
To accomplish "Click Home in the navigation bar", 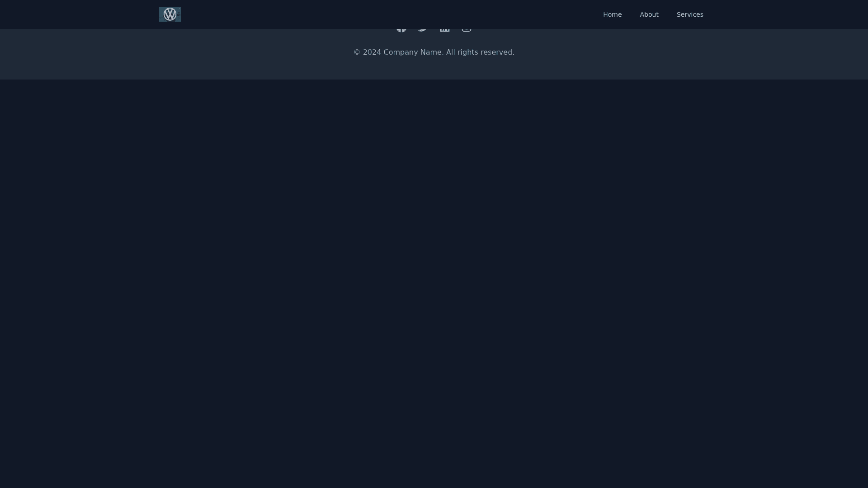I will coord(612,14).
